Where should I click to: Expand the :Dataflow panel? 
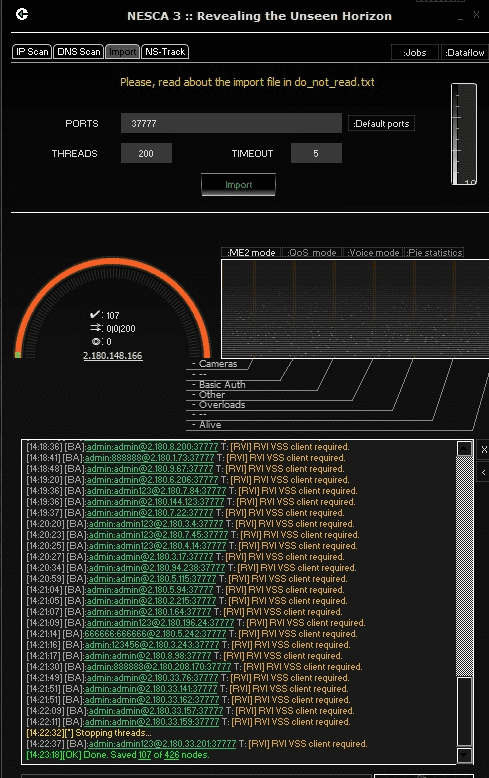[x=465, y=52]
